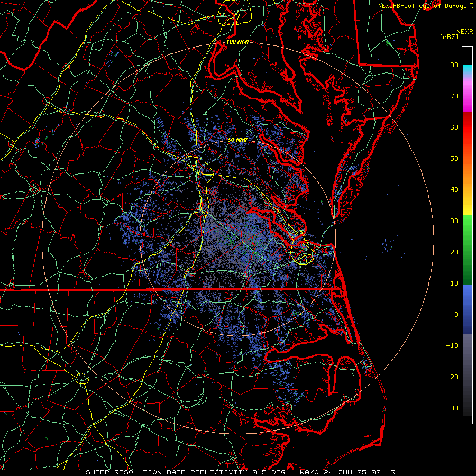Click the 50 dBZ scale label
The height and width of the screenshot is (476, 476).
[454, 159]
